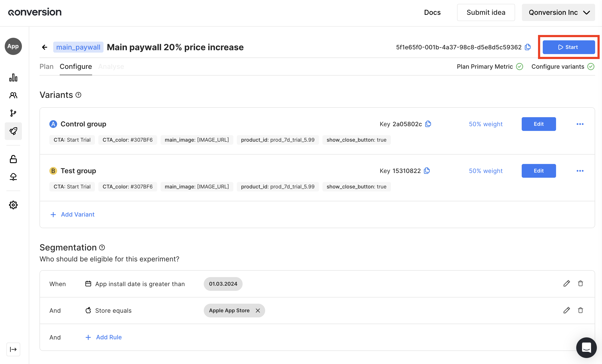Image resolution: width=602 pixels, height=364 pixels.
Task: Click the branch icon in the sidebar
Action: [13, 113]
